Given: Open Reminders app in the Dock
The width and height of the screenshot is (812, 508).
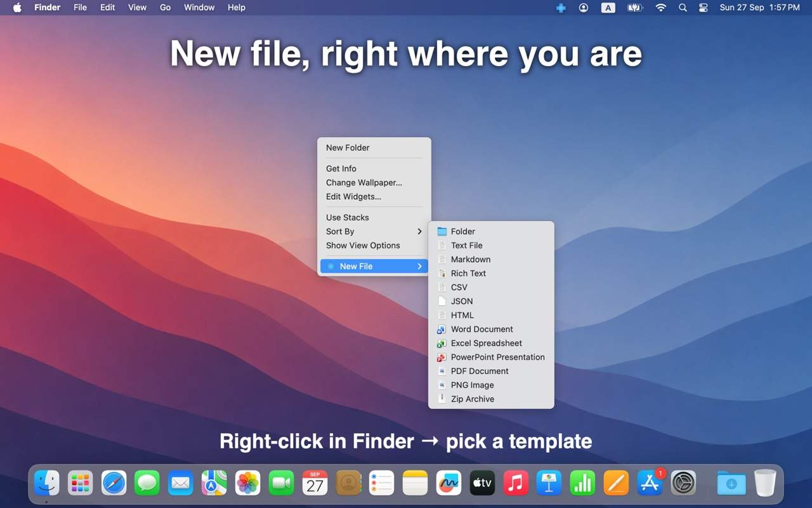Looking at the screenshot, I should [382, 483].
